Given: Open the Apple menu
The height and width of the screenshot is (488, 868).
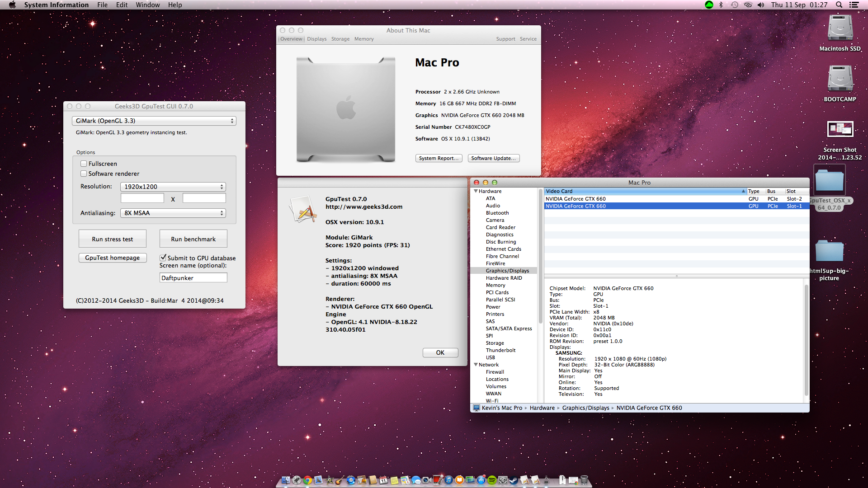Looking at the screenshot, I should click(12, 5).
